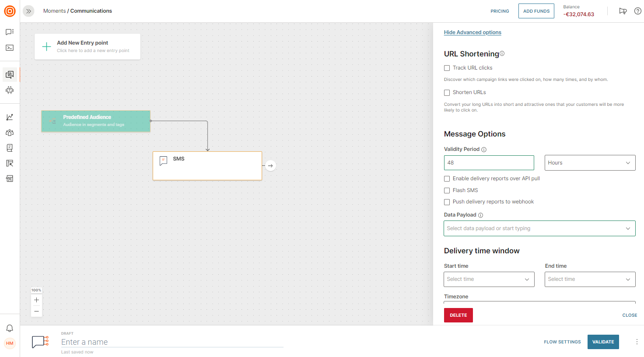644x357 pixels.
Task: Click PRICING in the top bar
Action: point(500,11)
